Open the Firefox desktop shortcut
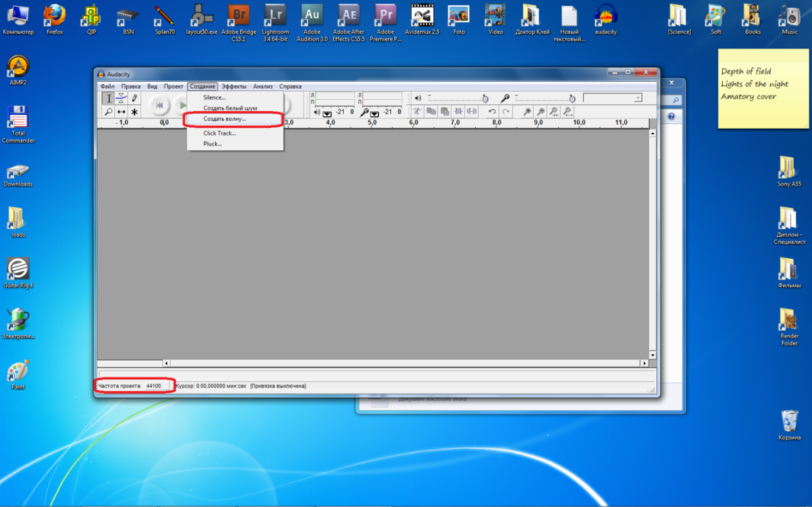 click(55, 19)
